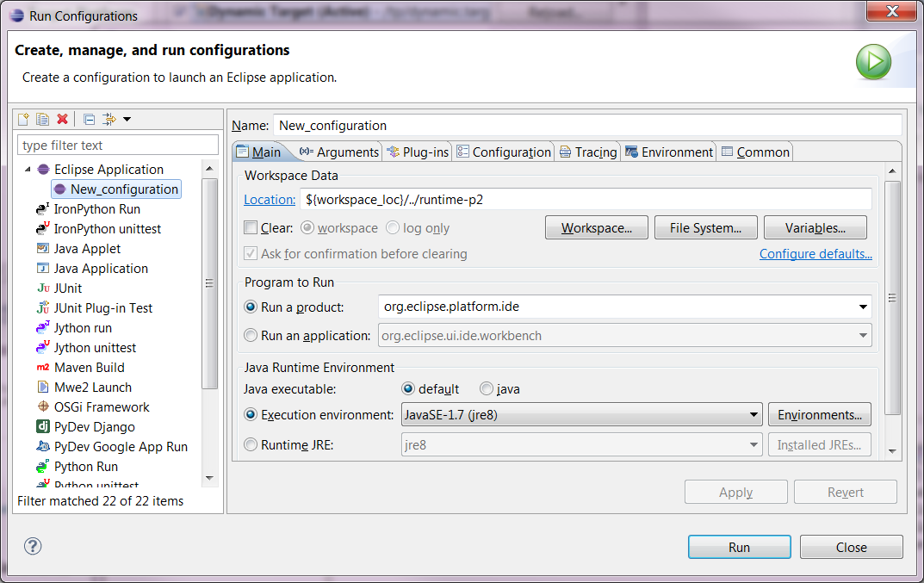Open the Runtime JRE jre8 dropdown
The width and height of the screenshot is (924, 583).
[x=753, y=445]
